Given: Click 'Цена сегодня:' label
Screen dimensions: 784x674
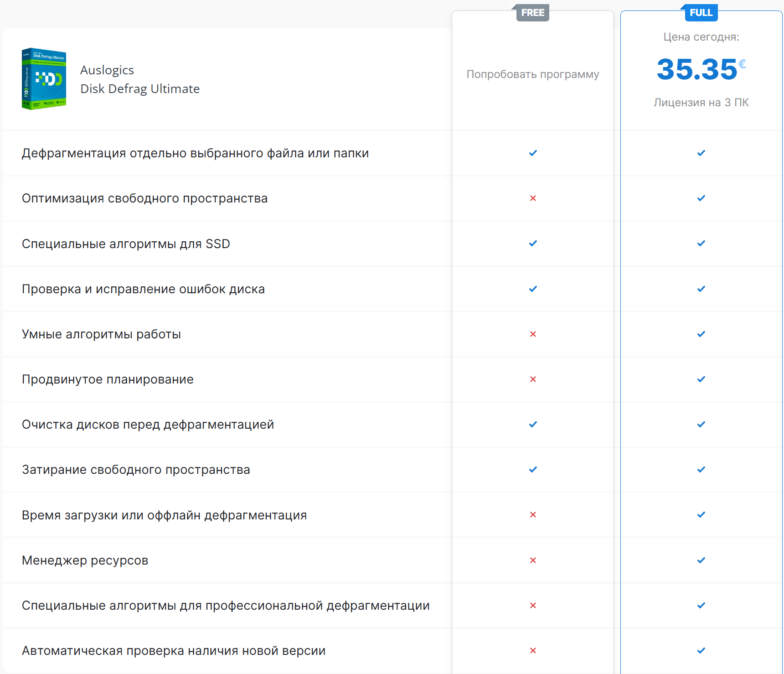Looking at the screenshot, I should point(701,37).
